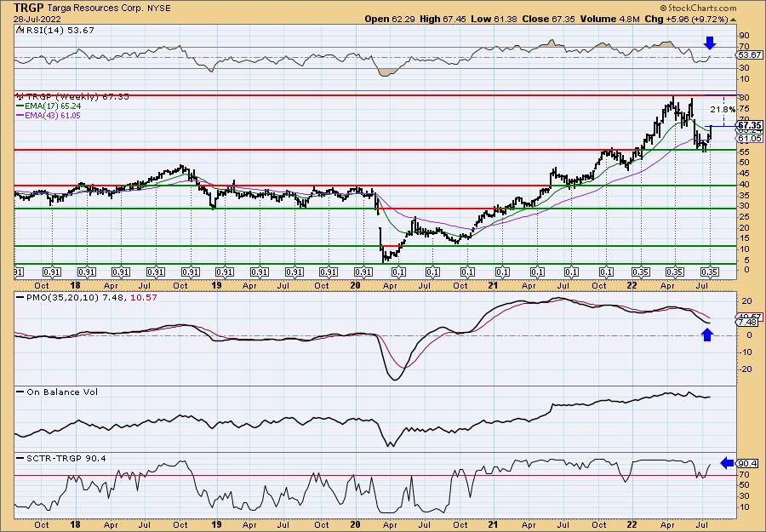Click the -20 label on PMO axis
Image resolution: width=766 pixels, height=532 pixels.
click(x=745, y=369)
